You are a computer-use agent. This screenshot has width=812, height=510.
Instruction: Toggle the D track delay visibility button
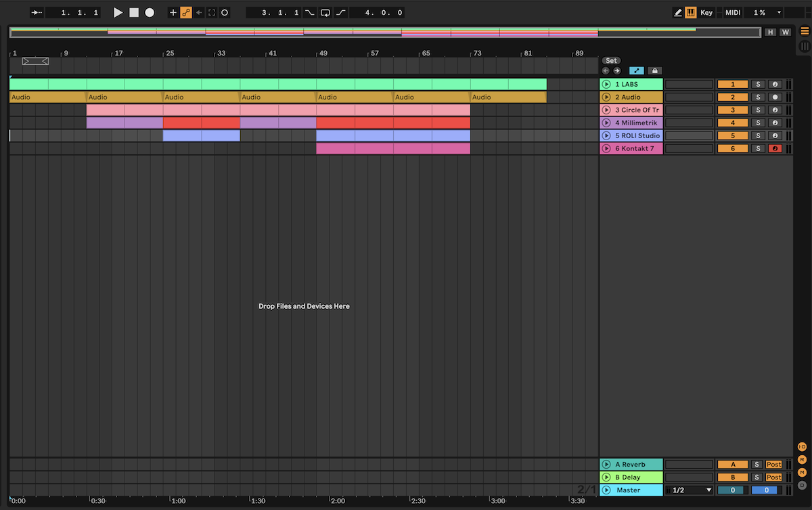803,485
